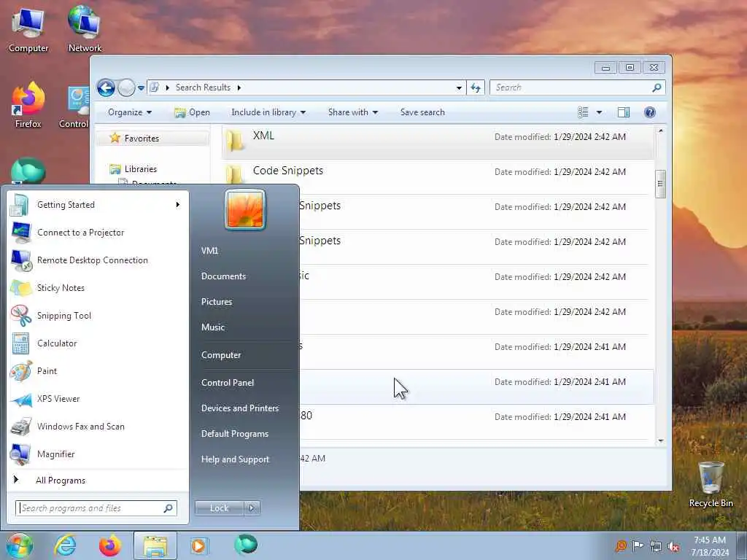Click the results scrollbar thumb
This screenshot has width=747, height=560.
pyautogui.click(x=660, y=184)
